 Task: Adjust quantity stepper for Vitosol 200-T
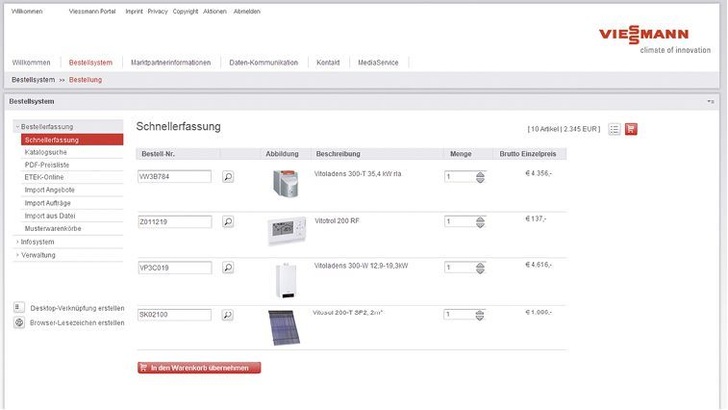click(x=480, y=315)
